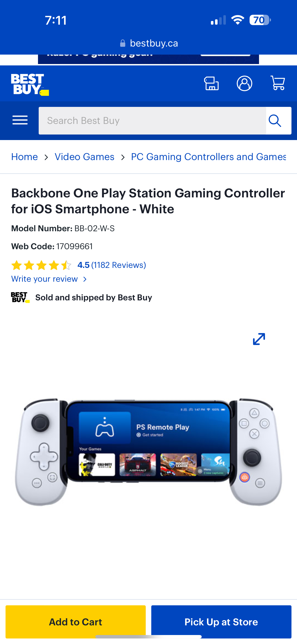297x644 pixels.
Task: Go to Home breadcrumb
Action: (x=24, y=157)
